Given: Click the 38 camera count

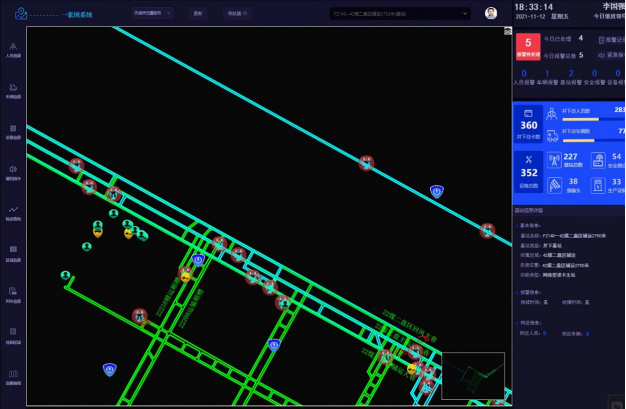Looking at the screenshot, I should pyautogui.click(x=573, y=181).
